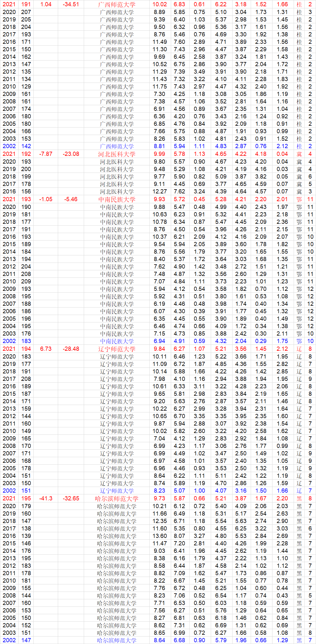Select 9.84 in red 辽宁师范大学 2021 row
Image resolution: width=316 pixels, height=644 pixels.
point(160,349)
